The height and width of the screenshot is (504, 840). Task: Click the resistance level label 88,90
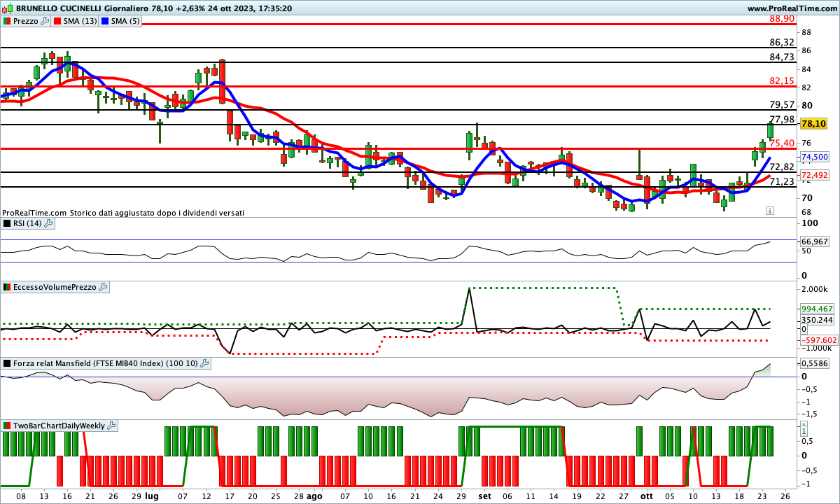782,19
